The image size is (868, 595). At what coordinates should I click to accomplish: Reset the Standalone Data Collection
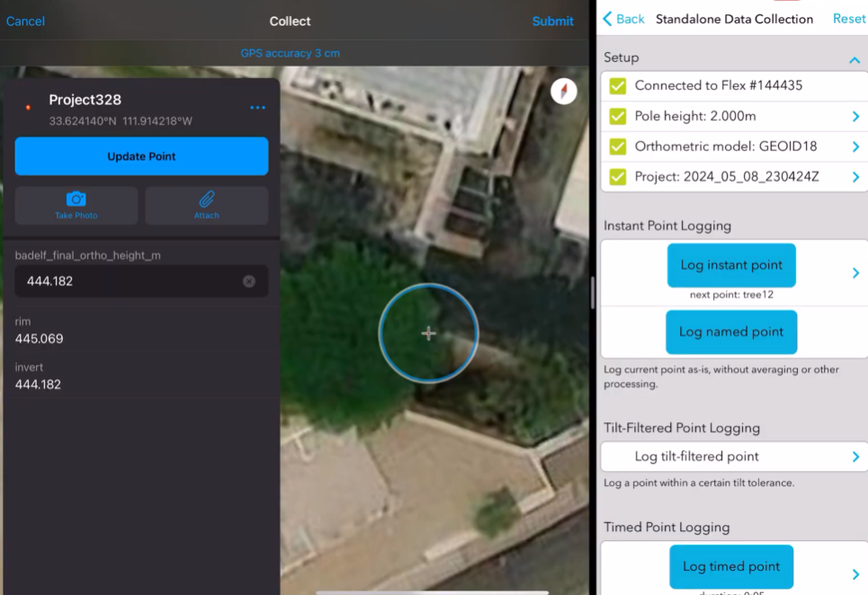tap(848, 19)
